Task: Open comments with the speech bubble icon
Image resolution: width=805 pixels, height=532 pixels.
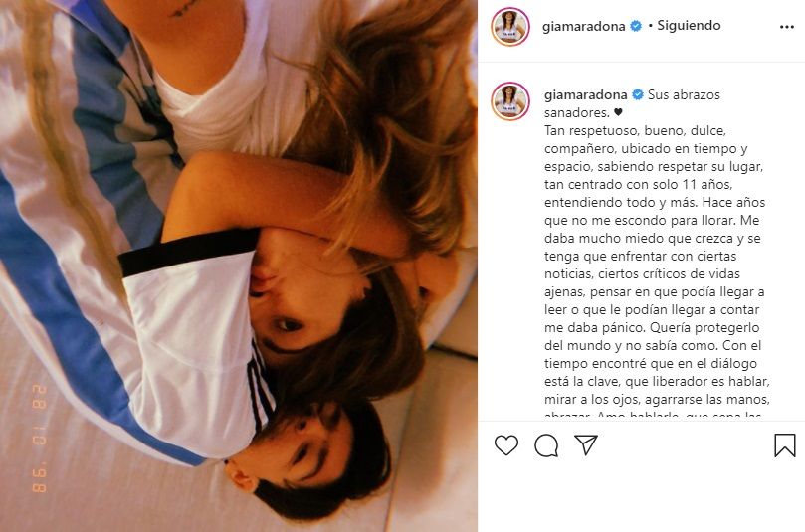Action: [x=546, y=445]
